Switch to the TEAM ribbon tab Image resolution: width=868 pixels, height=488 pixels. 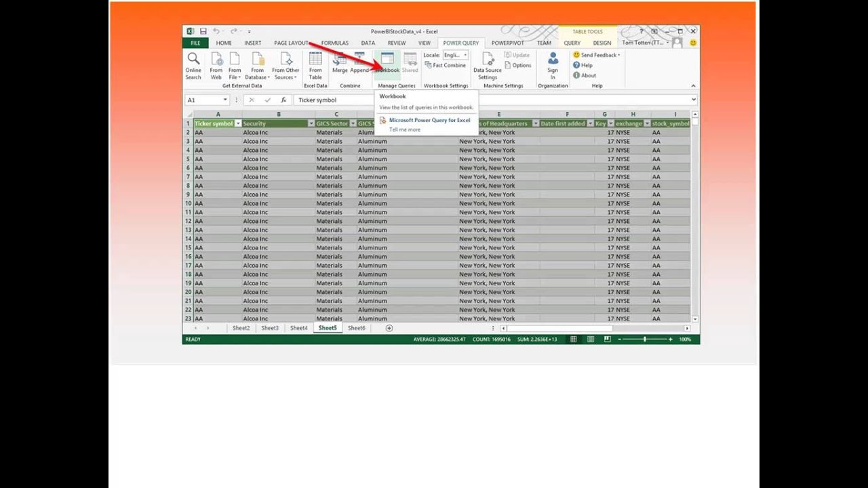point(544,43)
